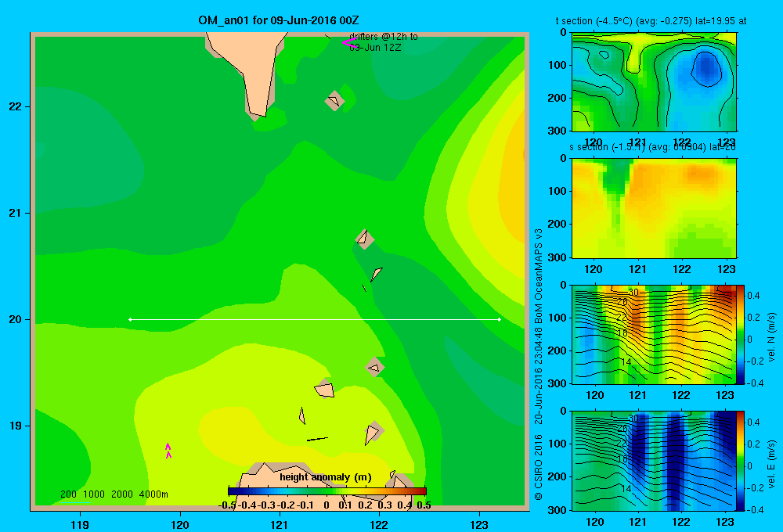Click longitude label '119' below main map
The height and width of the screenshot is (532, 783).
[81, 524]
